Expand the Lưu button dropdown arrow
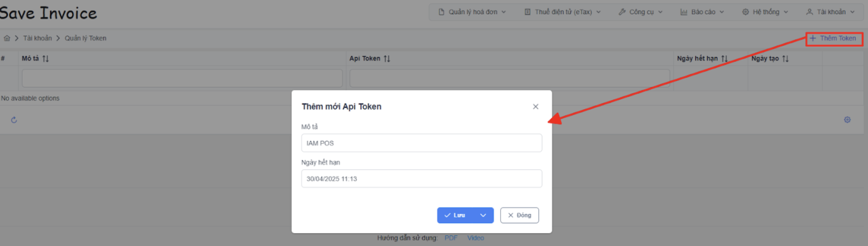Screen dimensions: 868x246 [483, 215]
